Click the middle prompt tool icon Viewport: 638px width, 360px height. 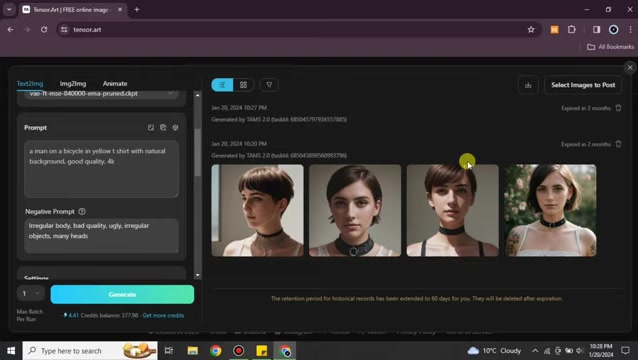click(163, 128)
